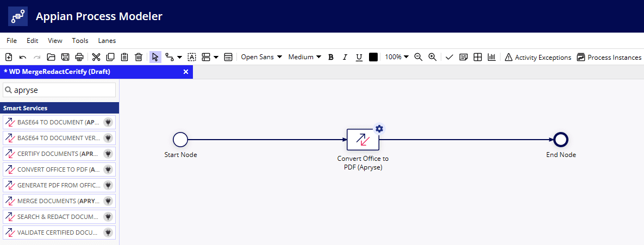Click gear icon on Convert Office node

(379, 129)
